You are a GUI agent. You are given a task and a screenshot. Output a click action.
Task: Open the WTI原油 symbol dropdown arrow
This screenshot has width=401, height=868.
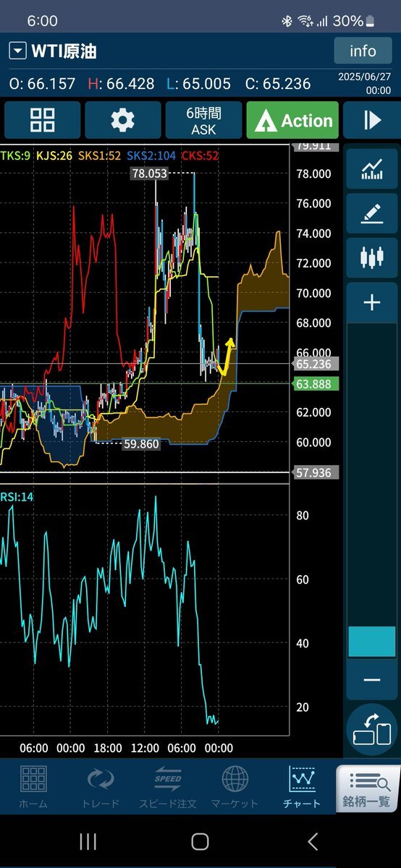pos(17,51)
